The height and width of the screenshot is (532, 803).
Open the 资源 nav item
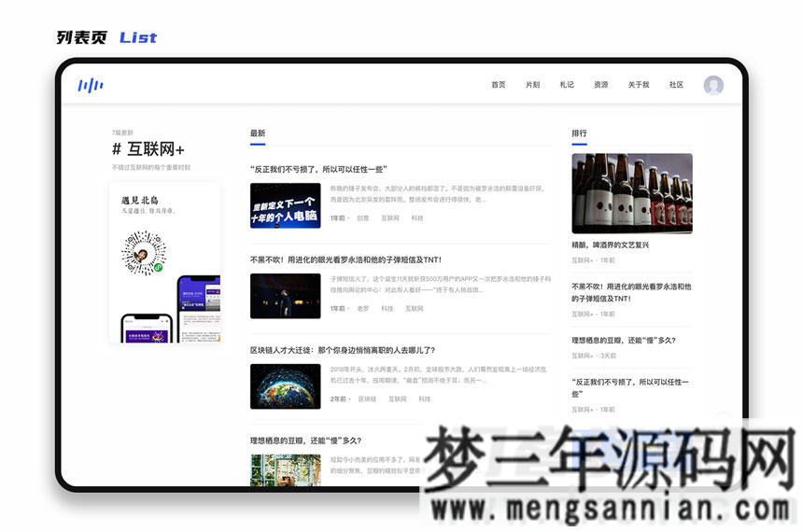pos(601,85)
